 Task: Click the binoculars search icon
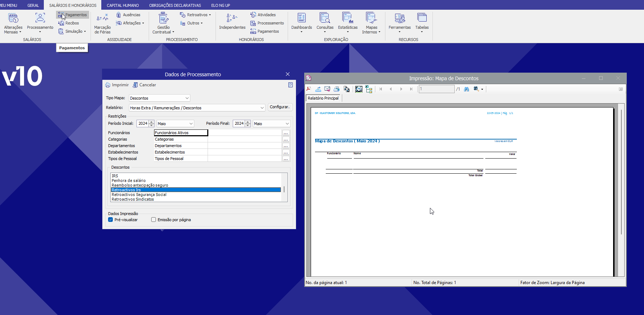point(466,89)
